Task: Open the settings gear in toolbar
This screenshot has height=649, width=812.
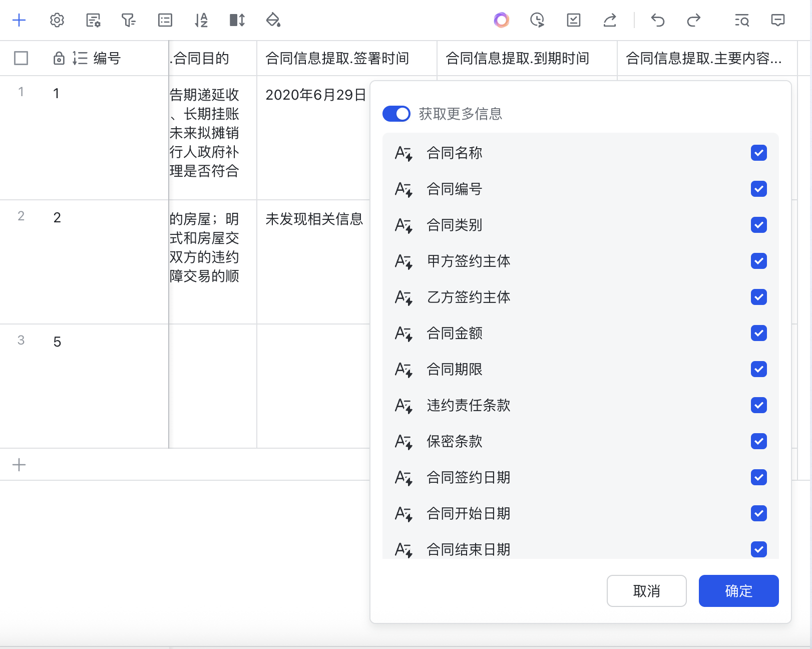Action: click(x=57, y=21)
